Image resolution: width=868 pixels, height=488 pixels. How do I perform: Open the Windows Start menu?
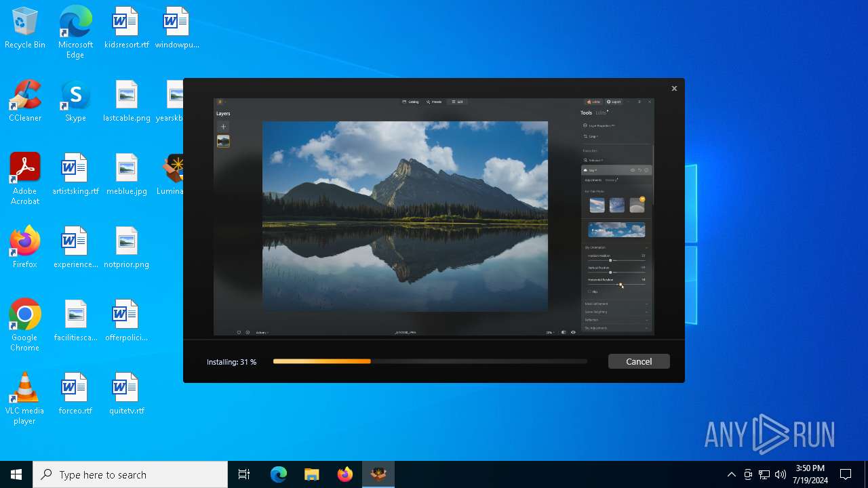tap(16, 474)
